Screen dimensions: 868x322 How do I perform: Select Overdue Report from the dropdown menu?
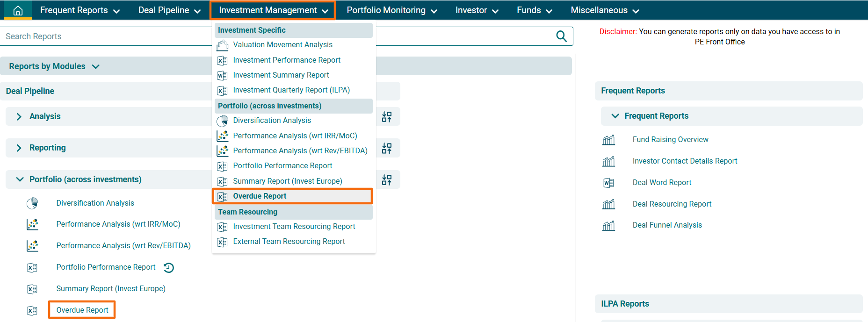[260, 196]
